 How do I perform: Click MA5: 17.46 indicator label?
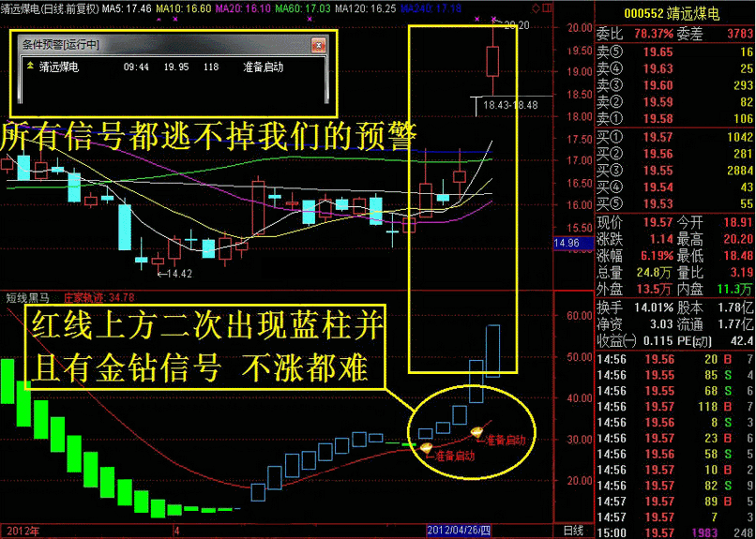127,7
